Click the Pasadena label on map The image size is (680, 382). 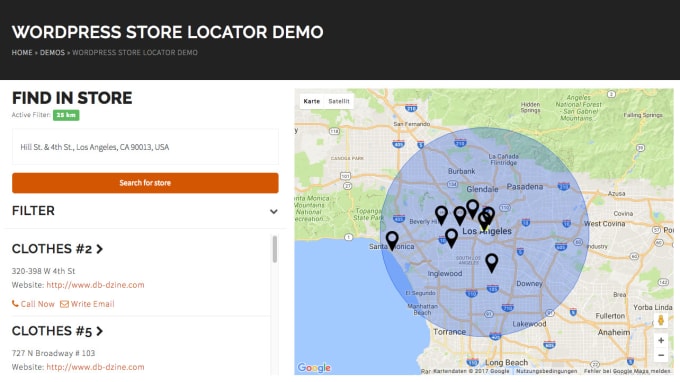pos(525,187)
